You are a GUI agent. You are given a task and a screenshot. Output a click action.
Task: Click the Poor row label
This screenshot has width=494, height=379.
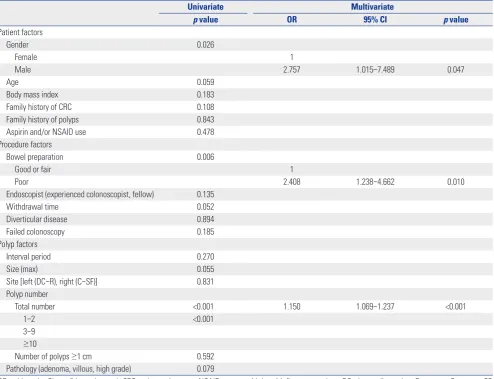pyautogui.click(x=21, y=182)
